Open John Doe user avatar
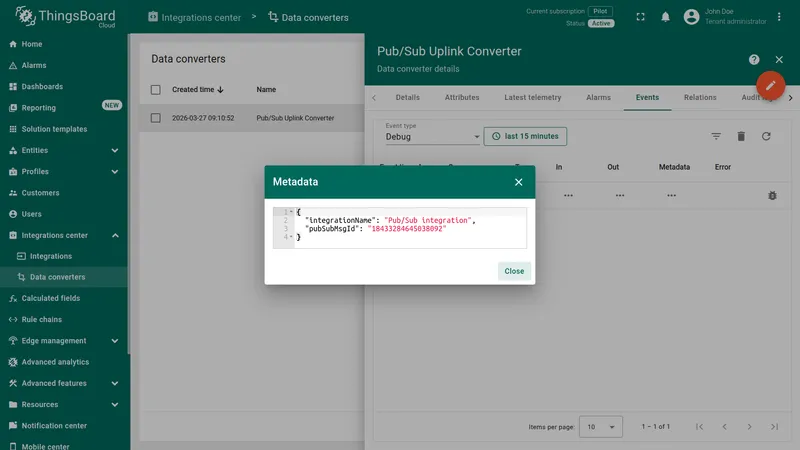 pyautogui.click(x=691, y=17)
